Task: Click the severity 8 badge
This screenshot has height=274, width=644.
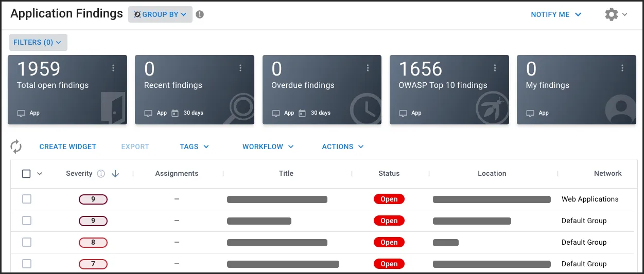Action: point(93,243)
